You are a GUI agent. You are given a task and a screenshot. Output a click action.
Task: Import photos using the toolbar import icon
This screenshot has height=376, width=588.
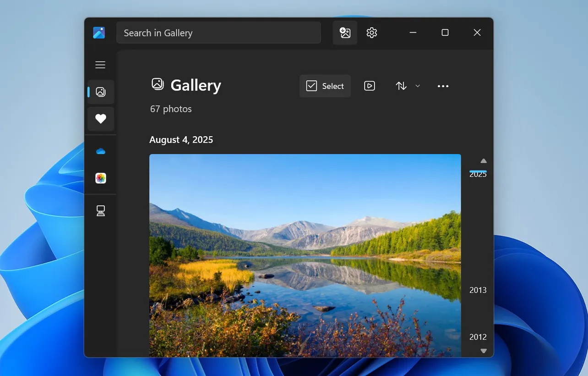pos(345,32)
